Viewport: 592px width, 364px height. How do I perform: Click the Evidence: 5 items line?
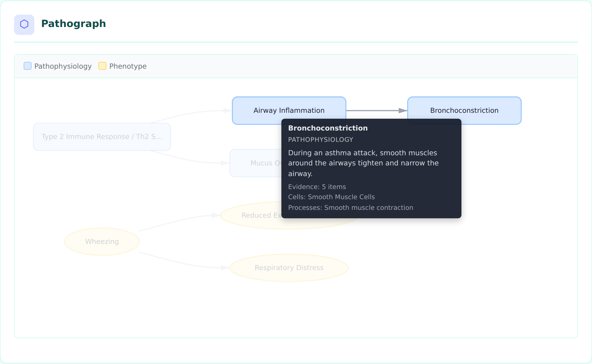(317, 187)
